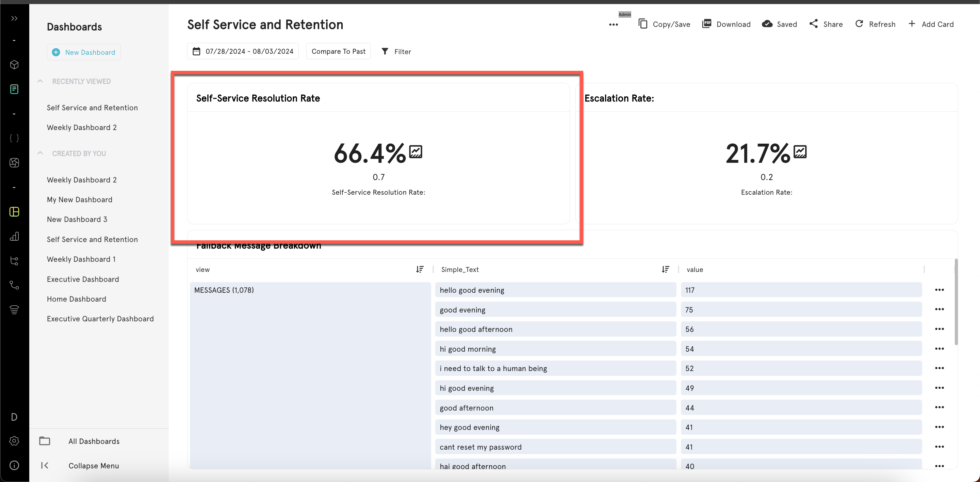Open the aperture icon in navigation rail
Image resolution: width=980 pixels, height=482 pixels.
14,163
